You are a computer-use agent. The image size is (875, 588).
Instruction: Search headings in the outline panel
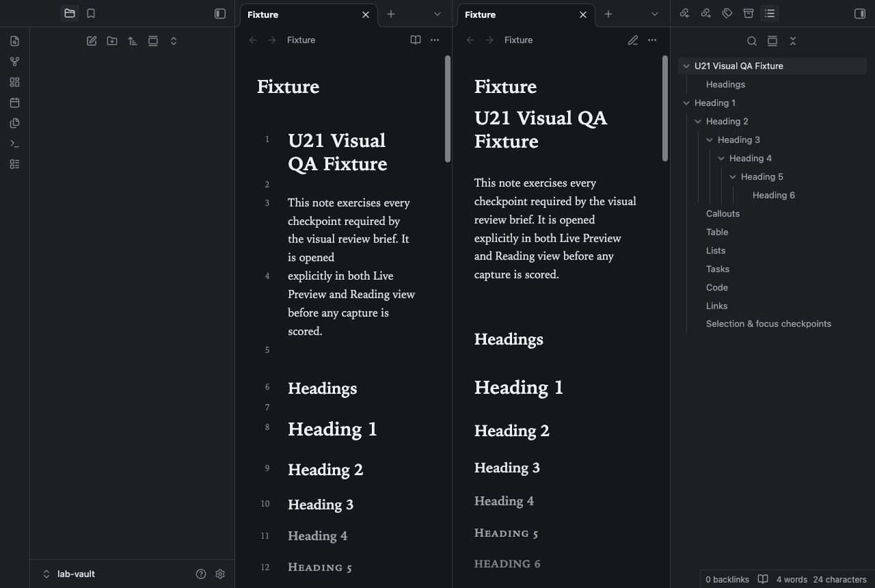(x=752, y=41)
